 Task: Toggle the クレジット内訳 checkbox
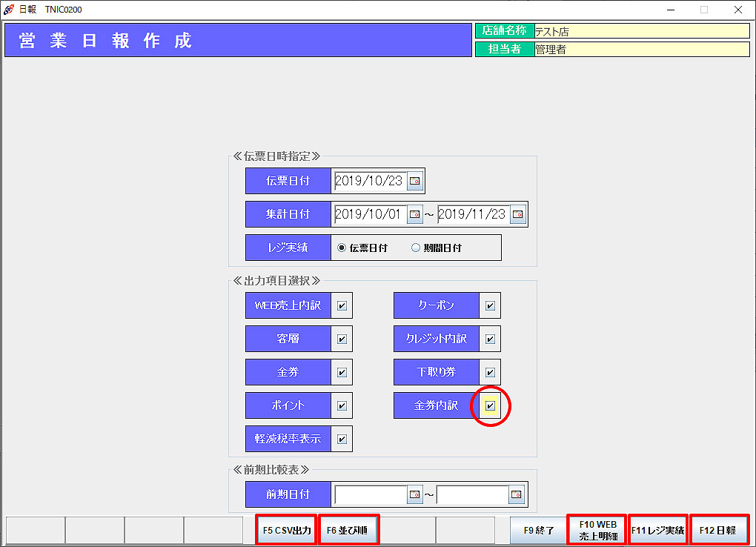(x=490, y=339)
